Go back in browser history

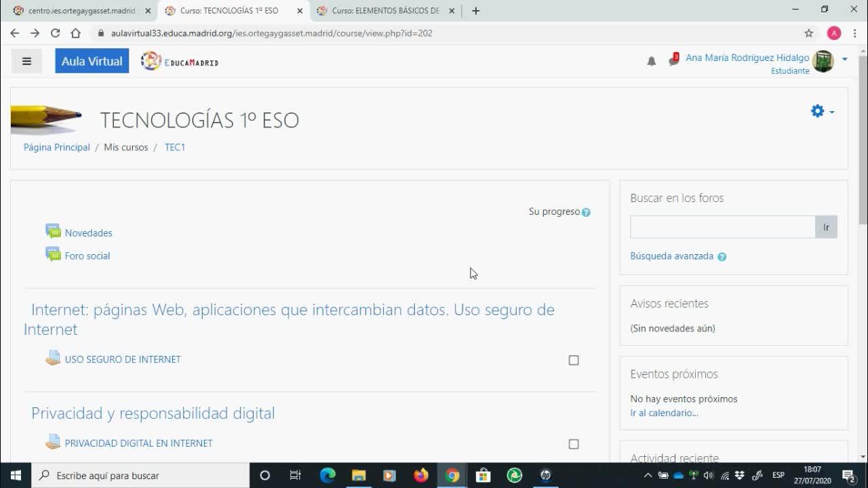15,33
